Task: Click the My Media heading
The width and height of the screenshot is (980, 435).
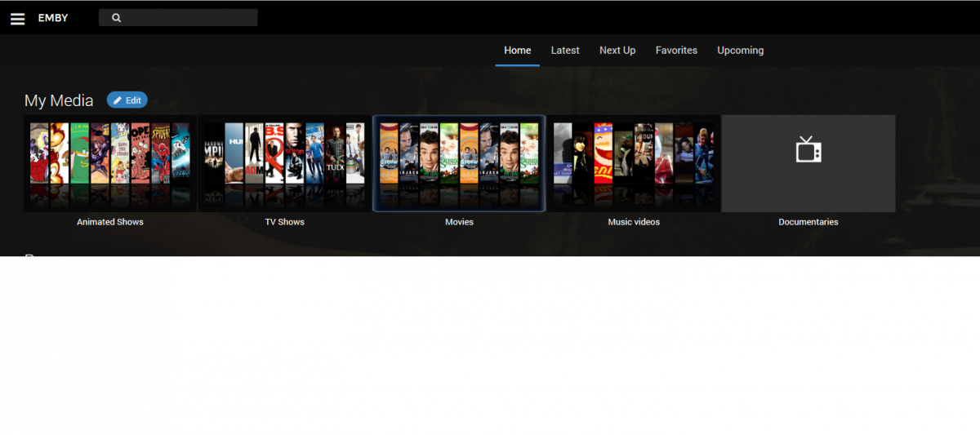Action: click(59, 100)
